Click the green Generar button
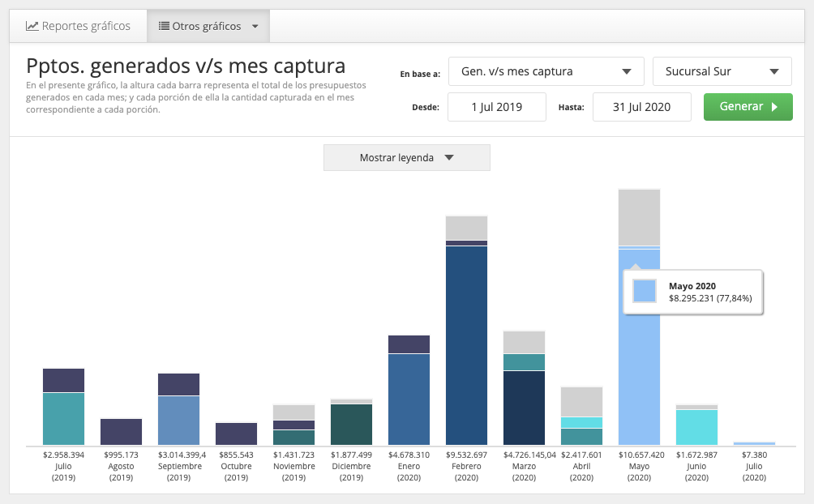 point(748,107)
